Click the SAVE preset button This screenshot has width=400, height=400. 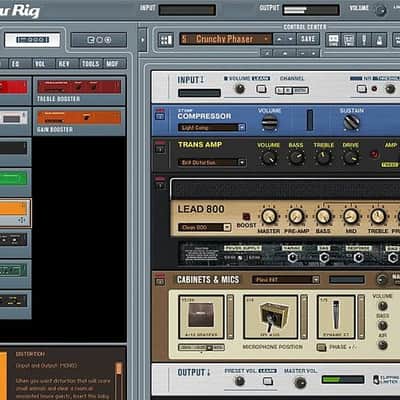(x=308, y=39)
